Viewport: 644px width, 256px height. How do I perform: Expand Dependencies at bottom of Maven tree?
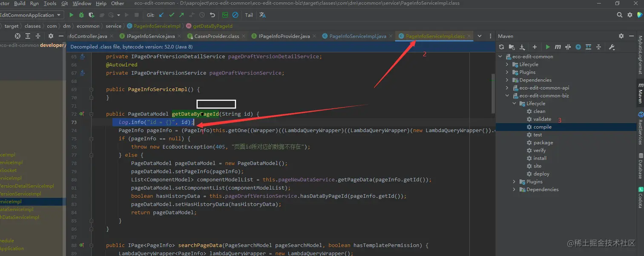coord(514,190)
